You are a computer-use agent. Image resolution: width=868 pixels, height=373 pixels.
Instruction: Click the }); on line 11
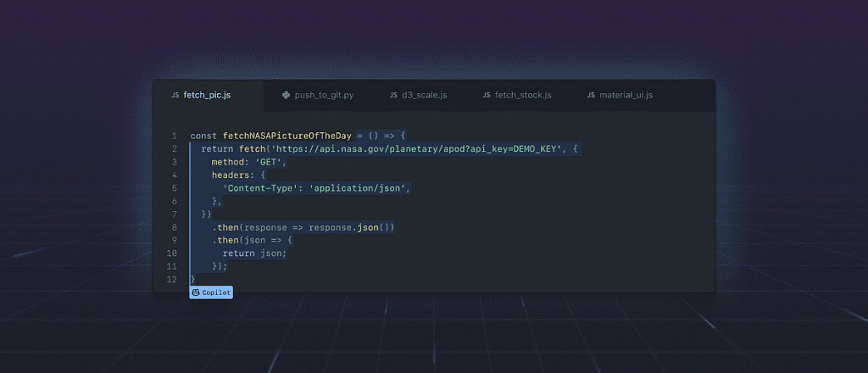(x=220, y=266)
